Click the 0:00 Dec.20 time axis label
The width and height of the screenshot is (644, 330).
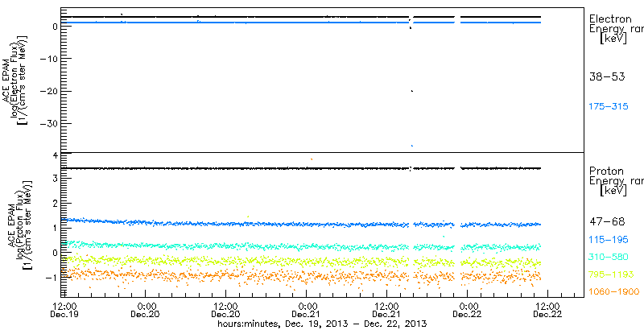(145, 310)
